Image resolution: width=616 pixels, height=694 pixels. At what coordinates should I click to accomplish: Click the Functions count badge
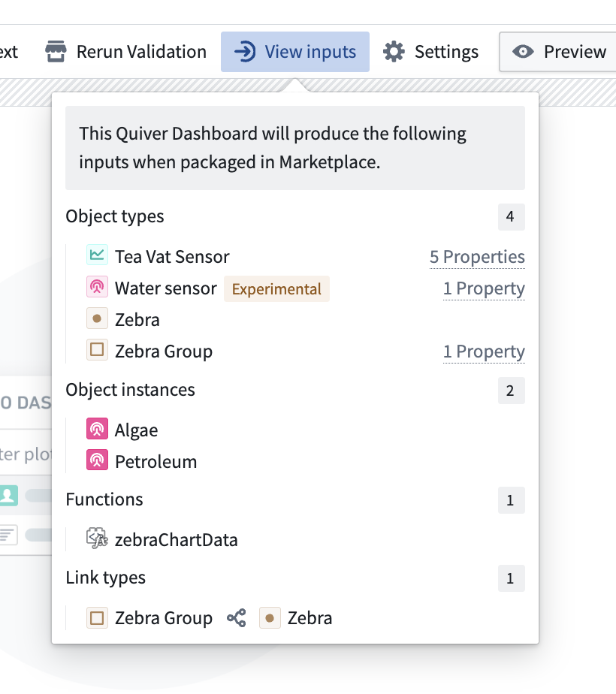click(511, 500)
